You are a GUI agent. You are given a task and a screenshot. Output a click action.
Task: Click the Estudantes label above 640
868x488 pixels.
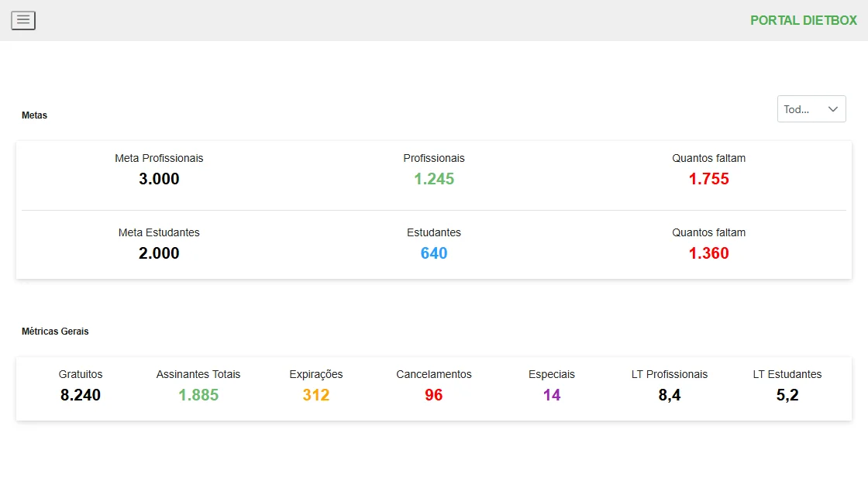[434, 232]
